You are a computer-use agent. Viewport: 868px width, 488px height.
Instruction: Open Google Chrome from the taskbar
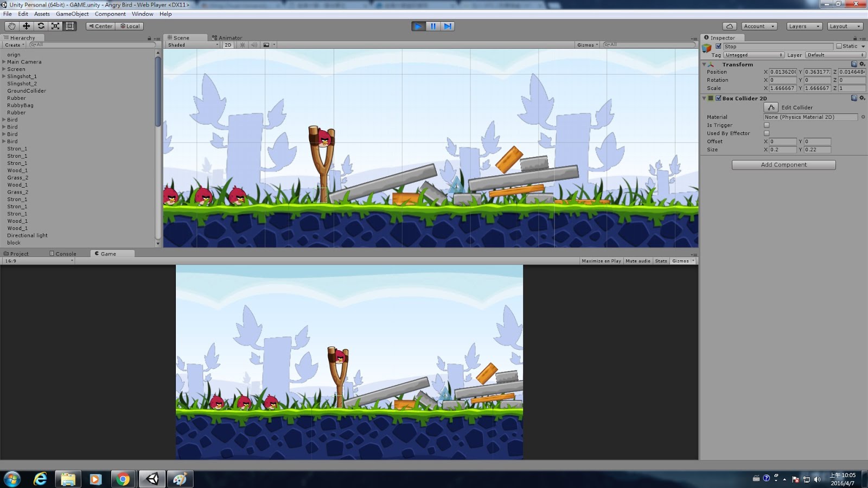[x=123, y=479]
